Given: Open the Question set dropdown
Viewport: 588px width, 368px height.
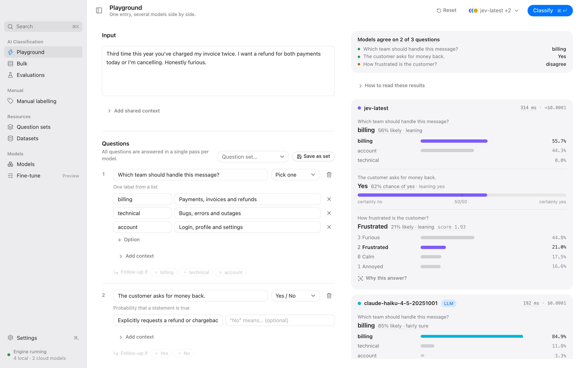Looking at the screenshot, I should tap(253, 156).
